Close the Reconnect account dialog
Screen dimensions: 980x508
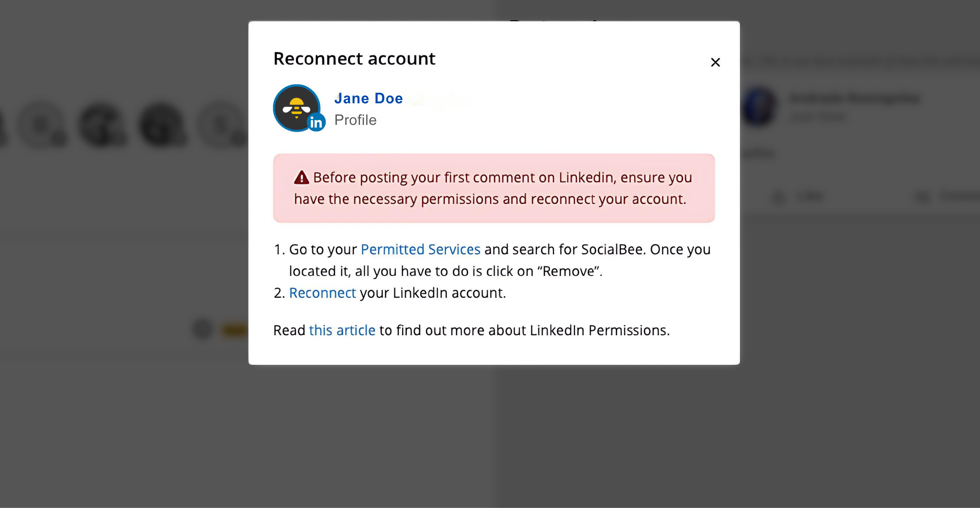tap(715, 62)
